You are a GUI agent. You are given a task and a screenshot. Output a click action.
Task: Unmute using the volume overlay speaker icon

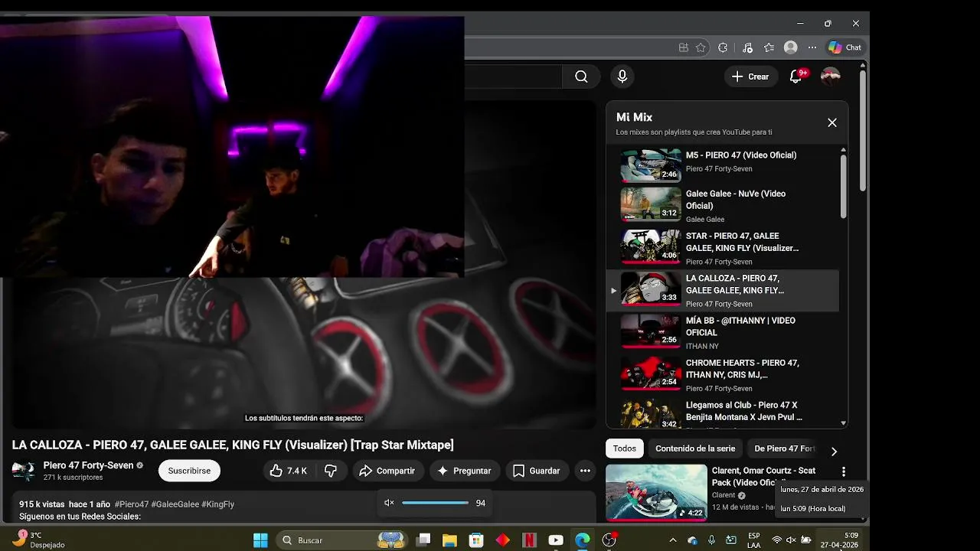[x=389, y=503]
